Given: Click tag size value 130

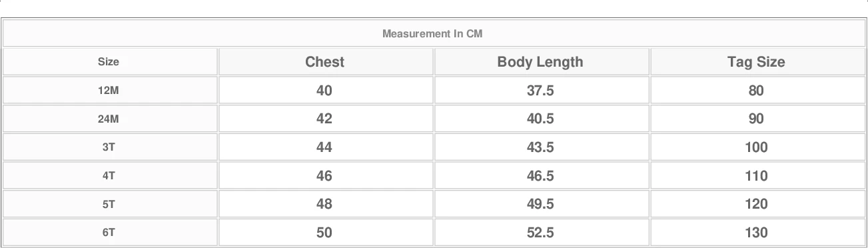Looking at the screenshot, I should (x=756, y=233).
